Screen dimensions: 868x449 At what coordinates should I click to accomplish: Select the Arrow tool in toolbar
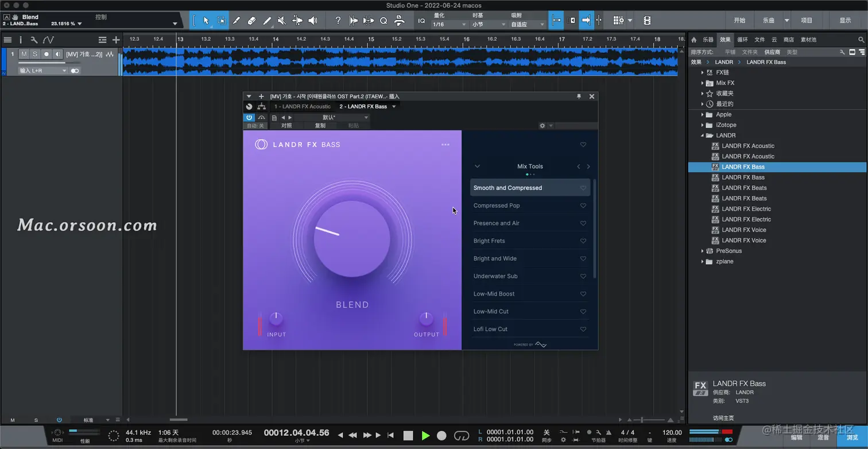point(206,21)
